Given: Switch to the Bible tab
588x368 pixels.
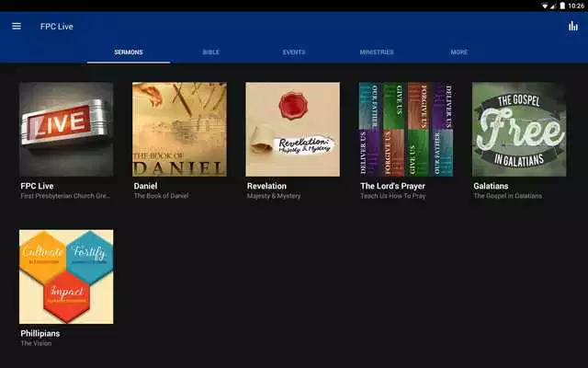Looking at the screenshot, I should tap(211, 52).
